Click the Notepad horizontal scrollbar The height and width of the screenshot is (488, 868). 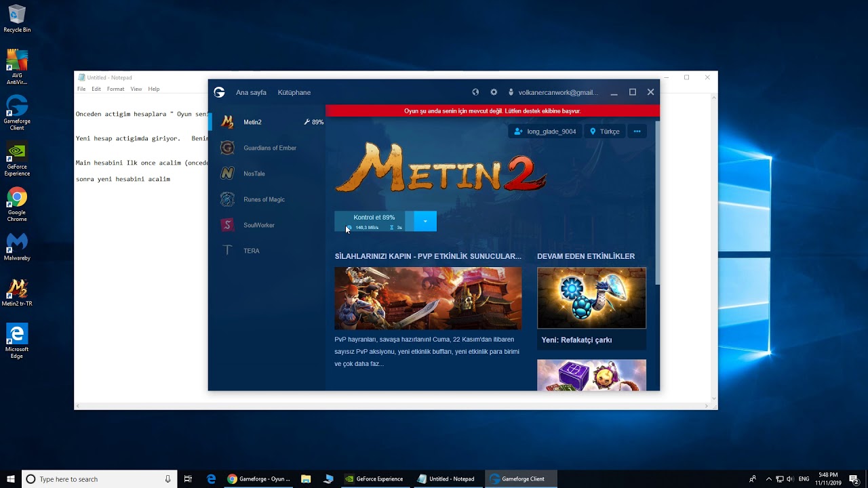pos(393,406)
